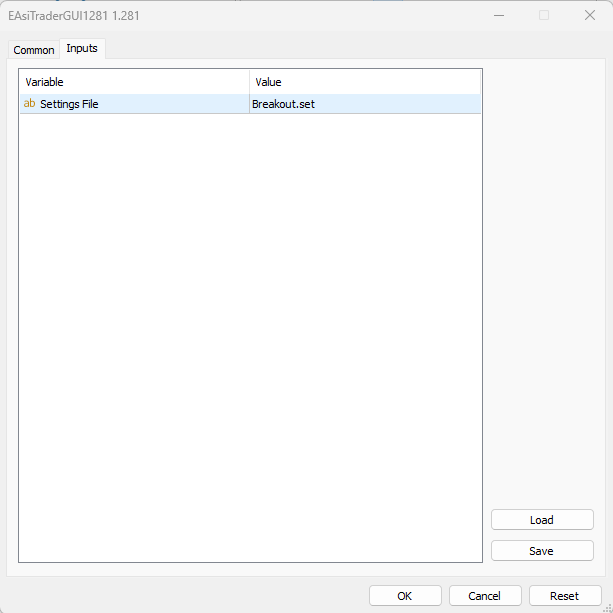Close the EAsiTraderGUI1281 dialog
613x613 pixels.
pos(590,16)
